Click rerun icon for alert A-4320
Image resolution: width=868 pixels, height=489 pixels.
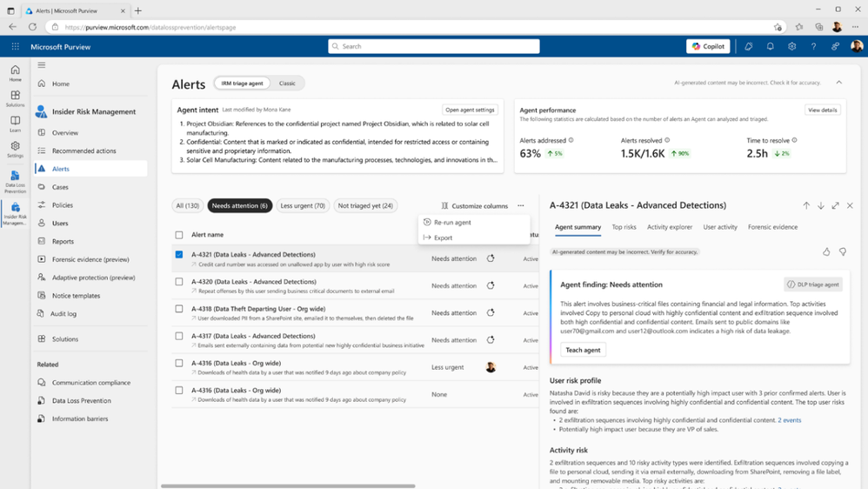click(491, 285)
